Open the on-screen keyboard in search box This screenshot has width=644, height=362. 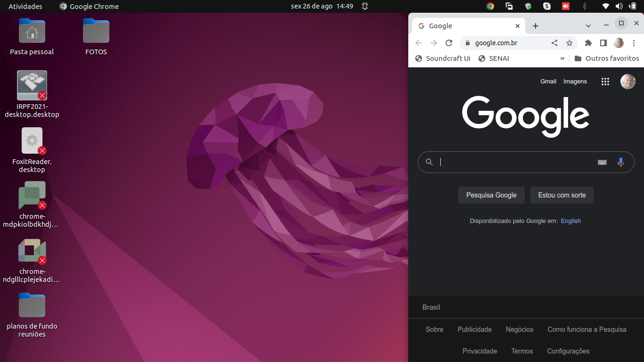coord(602,162)
